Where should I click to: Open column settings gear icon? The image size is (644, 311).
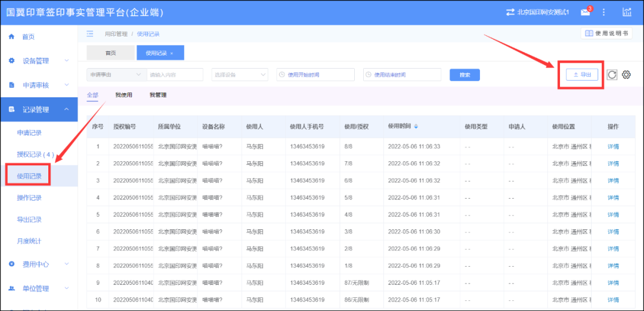(626, 75)
